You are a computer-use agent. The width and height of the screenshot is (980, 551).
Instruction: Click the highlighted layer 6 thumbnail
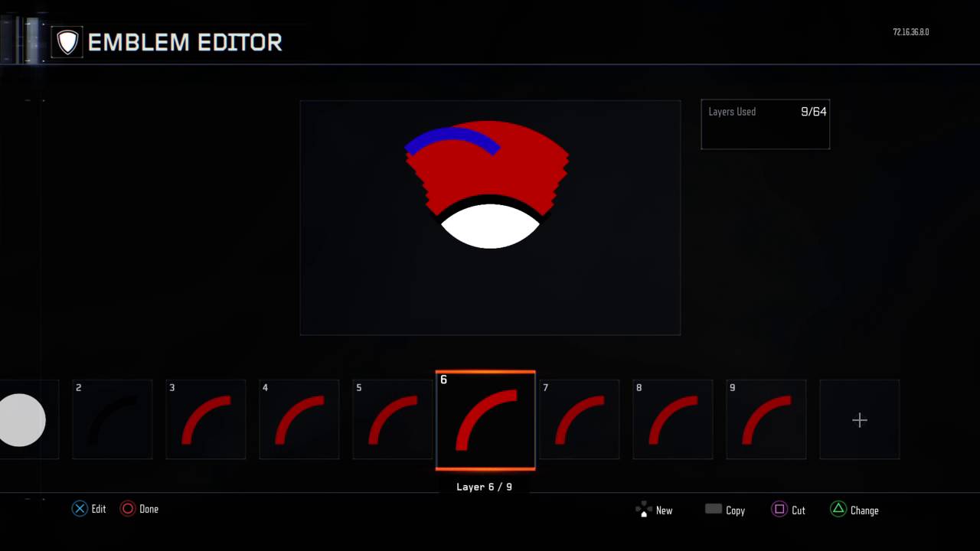coord(485,420)
